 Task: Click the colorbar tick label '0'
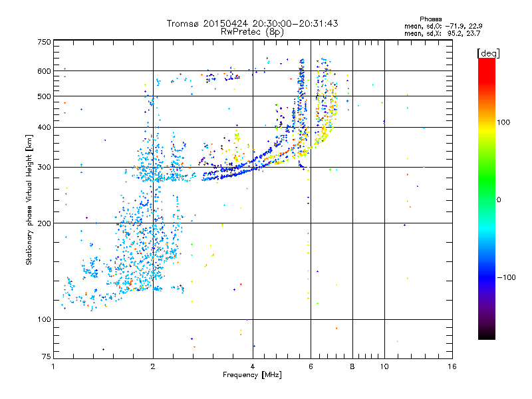[499, 200]
